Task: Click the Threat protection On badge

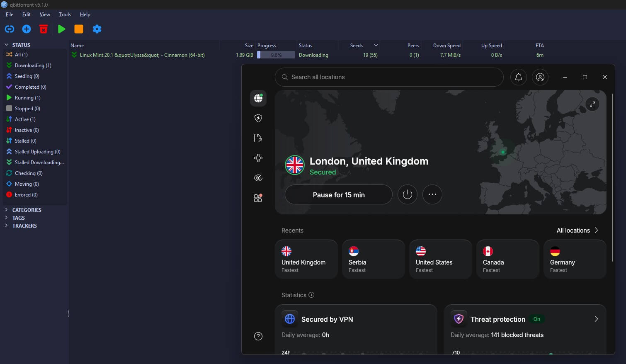Action: (537, 319)
